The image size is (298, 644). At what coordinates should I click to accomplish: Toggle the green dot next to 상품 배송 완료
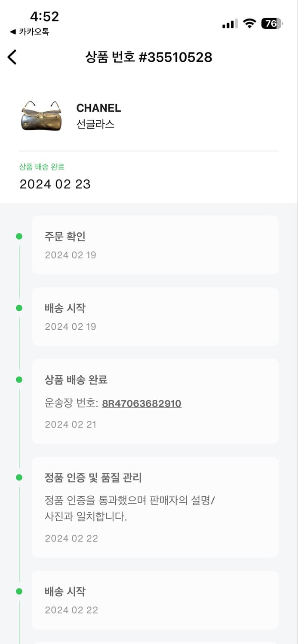click(18, 379)
